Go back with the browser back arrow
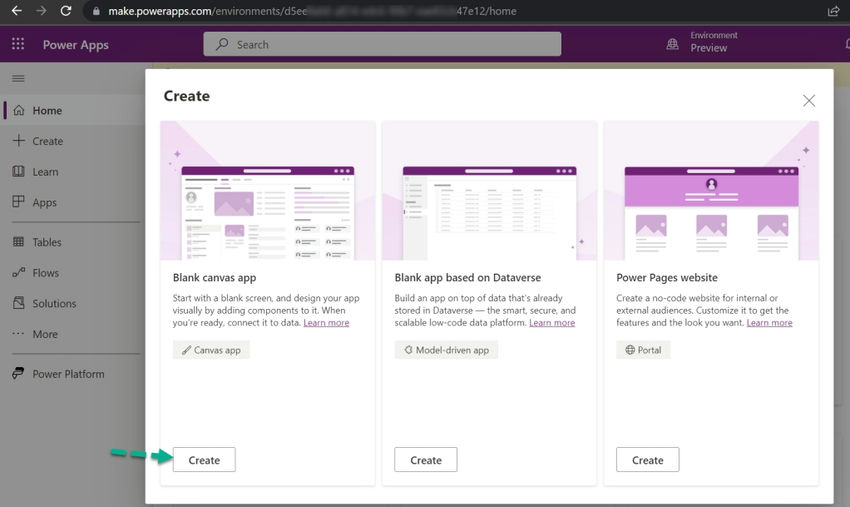This screenshot has height=507, width=850. coord(17,11)
